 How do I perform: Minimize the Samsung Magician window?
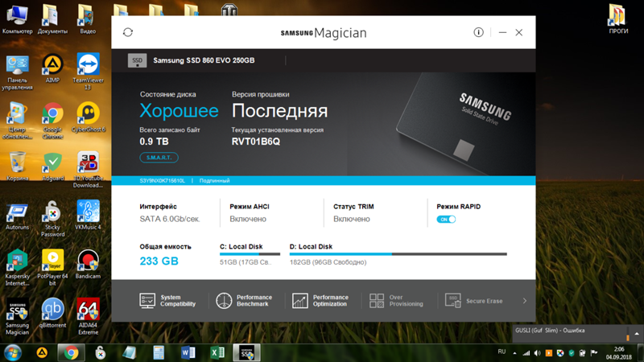502,32
